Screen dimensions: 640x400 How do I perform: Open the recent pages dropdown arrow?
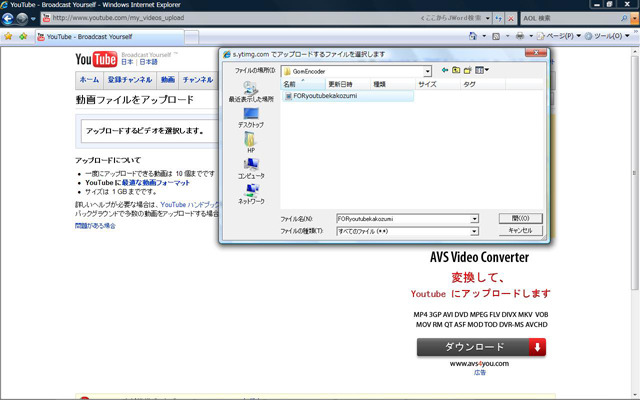click(x=33, y=19)
